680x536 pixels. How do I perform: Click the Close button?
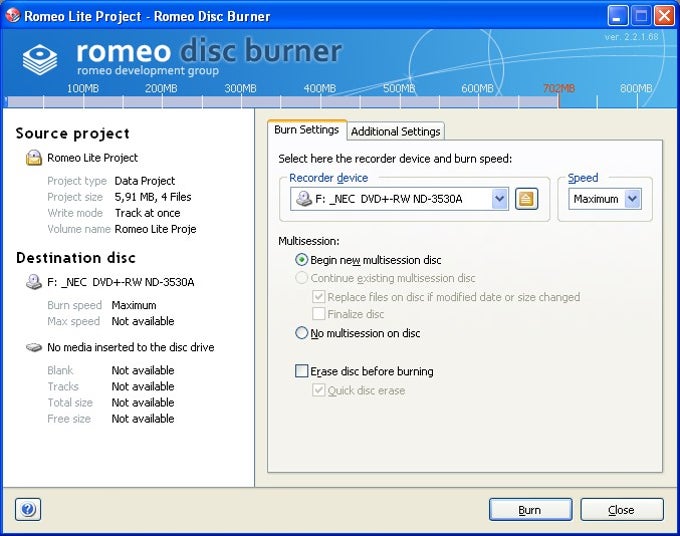coord(621,510)
